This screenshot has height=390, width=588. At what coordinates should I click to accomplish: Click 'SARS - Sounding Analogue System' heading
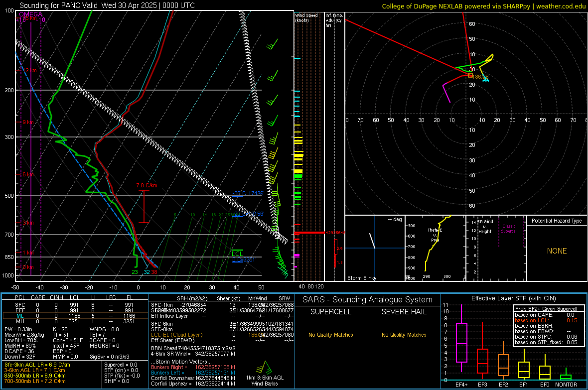[368, 300]
